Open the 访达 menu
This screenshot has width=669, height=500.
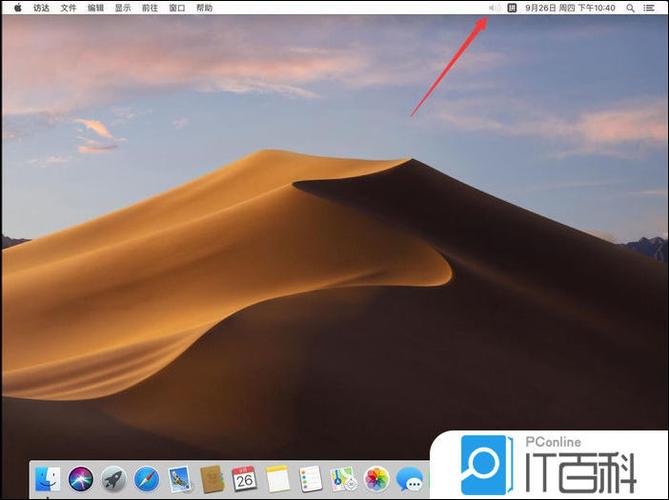[41, 8]
